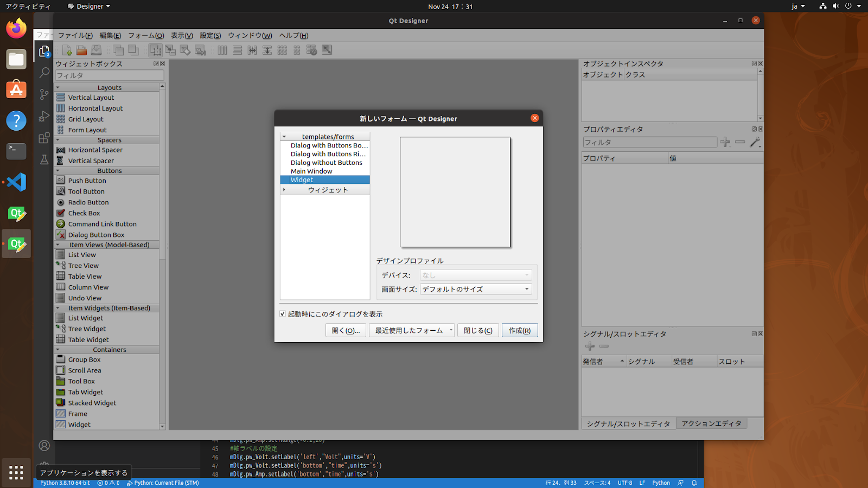Collapse the Buttons category in Widget Box
This screenshot has height=488, width=868.
(x=58, y=171)
